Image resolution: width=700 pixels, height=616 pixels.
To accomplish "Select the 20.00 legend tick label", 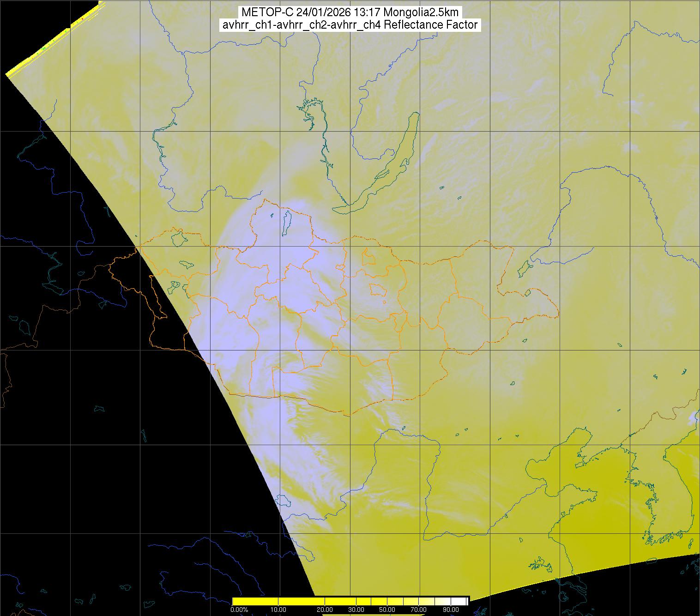I will [x=325, y=610].
